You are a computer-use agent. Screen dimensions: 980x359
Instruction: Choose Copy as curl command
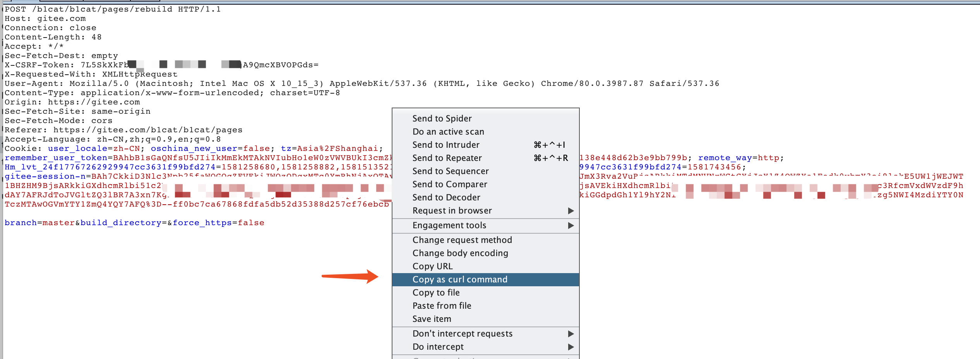[485, 279]
